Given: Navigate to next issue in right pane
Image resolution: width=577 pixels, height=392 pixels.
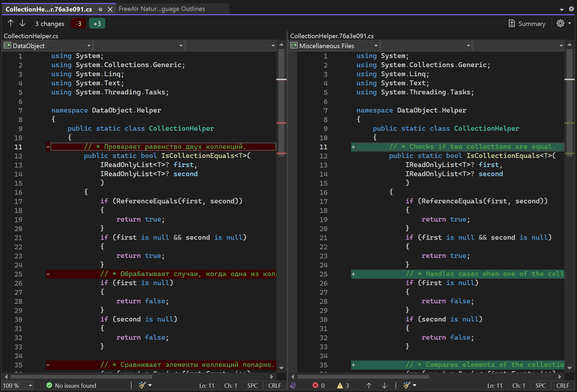Looking at the screenshot, I should click(x=384, y=385).
